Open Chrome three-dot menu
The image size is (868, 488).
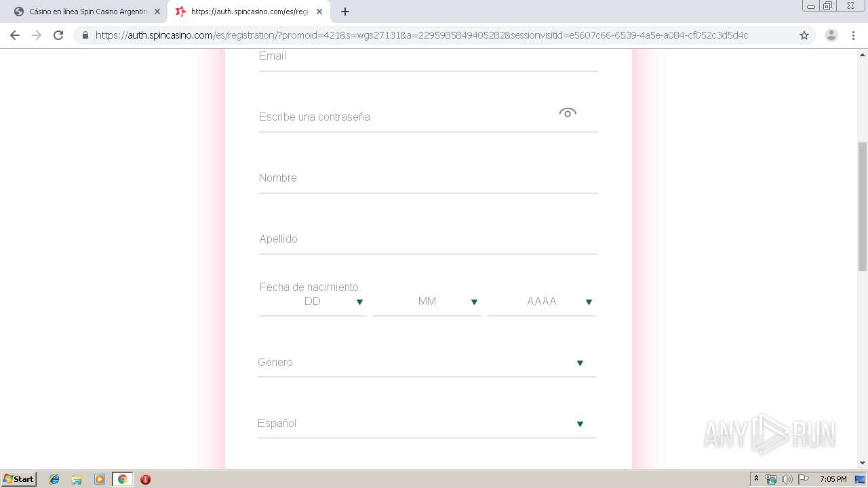click(x=853, y=35)
